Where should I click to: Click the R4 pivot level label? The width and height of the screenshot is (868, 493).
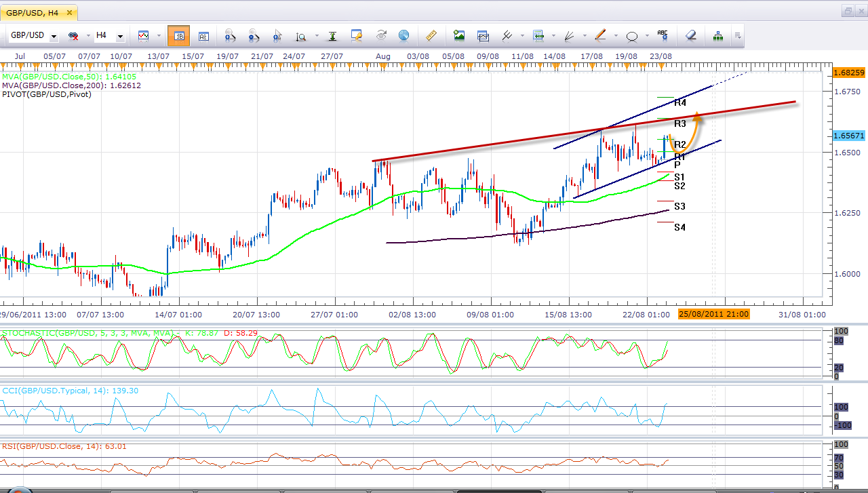(680, 103)
